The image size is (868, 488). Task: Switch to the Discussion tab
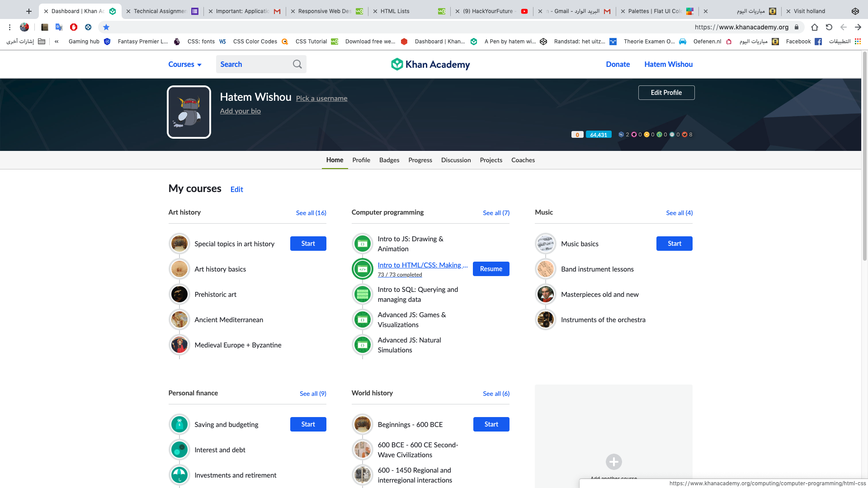click(x=456, y=160)
